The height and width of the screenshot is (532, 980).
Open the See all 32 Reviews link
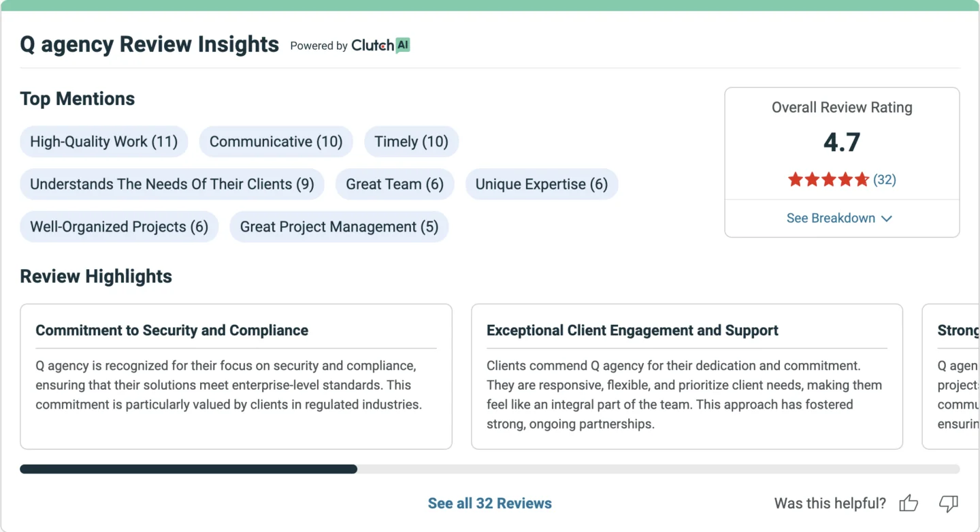(x=490, y=503)
